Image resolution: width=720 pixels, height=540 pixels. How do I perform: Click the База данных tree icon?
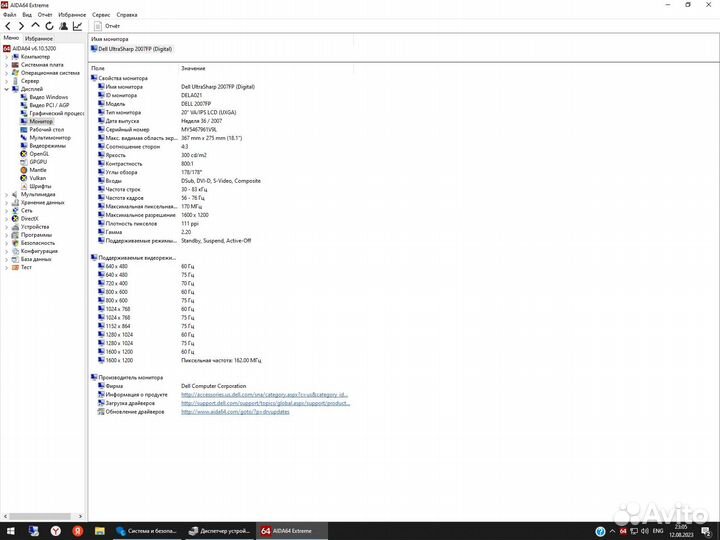coord(15,259)
